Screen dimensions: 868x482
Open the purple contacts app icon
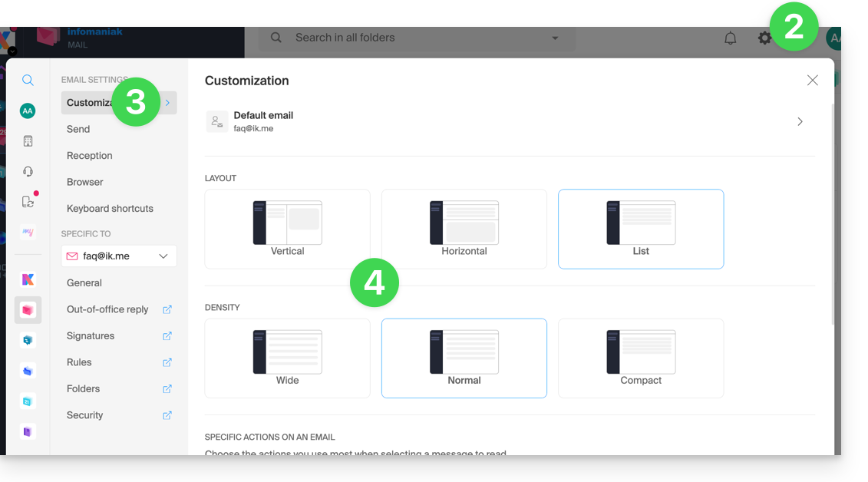(28, 431)
